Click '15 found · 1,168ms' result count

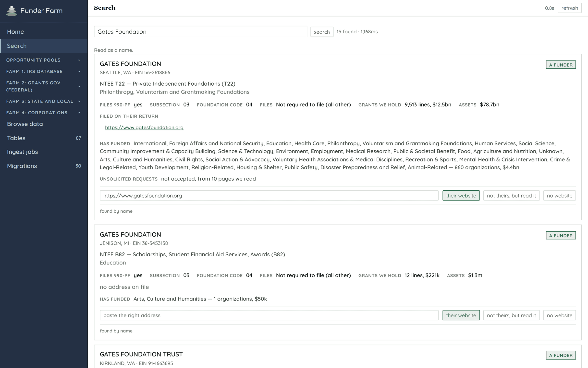click(357, 32)
